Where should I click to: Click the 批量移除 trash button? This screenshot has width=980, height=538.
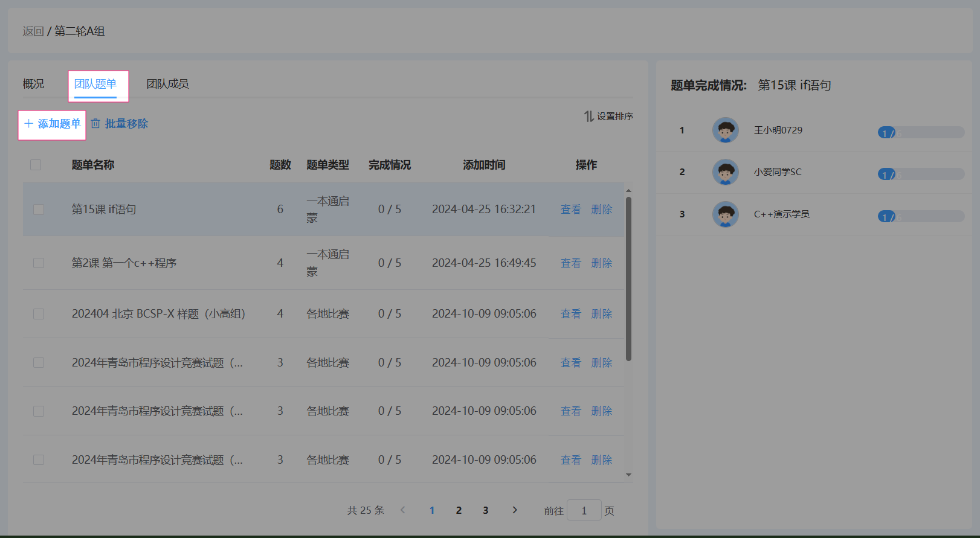pos(120,124)
